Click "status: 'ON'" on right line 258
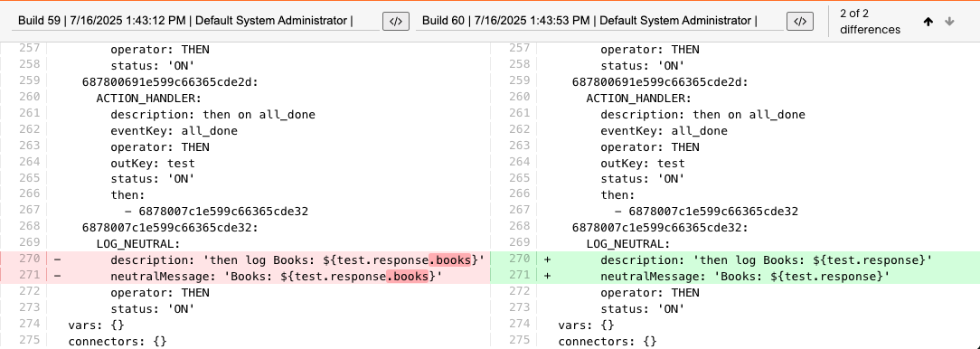This screenshot has height=349, width=980. (643, 66)
